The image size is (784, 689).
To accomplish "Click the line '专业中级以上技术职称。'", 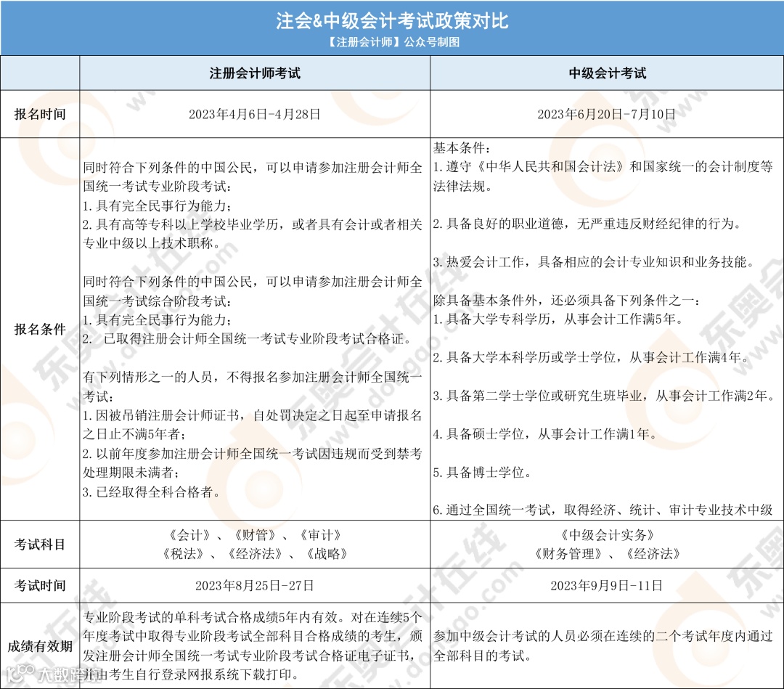I will [152, 243].
